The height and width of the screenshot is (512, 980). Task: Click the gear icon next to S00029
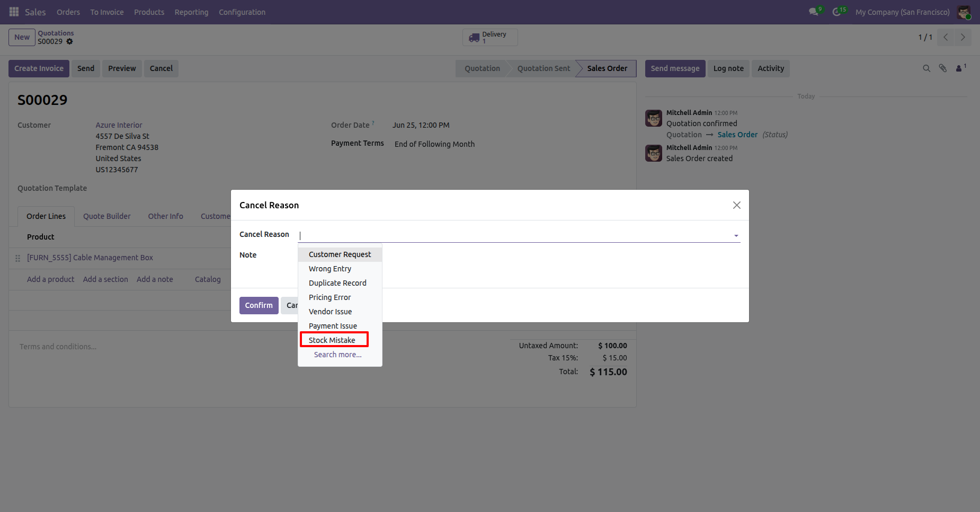tap(69, 41)
